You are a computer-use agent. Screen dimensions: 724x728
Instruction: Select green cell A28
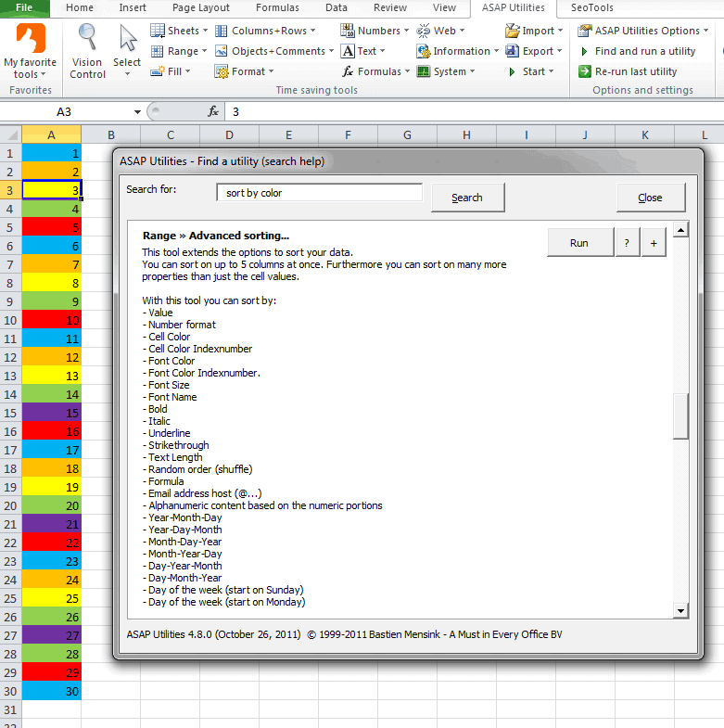pyautogui.click(x=52, y=654)
